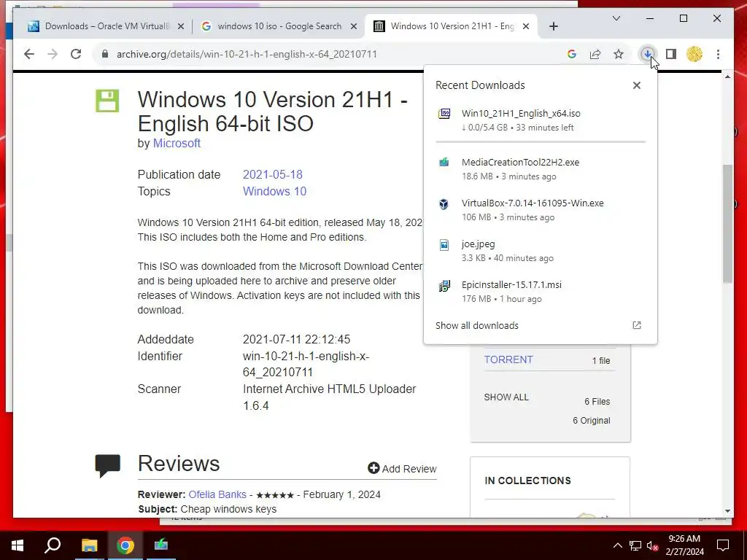Open the Google lens icon in address bar
747x560 pixels.
(x=572, y=54)
